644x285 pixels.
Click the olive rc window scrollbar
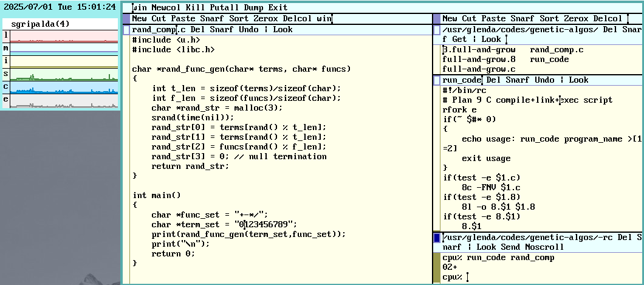pyautogui.click(x=437, y=268)
